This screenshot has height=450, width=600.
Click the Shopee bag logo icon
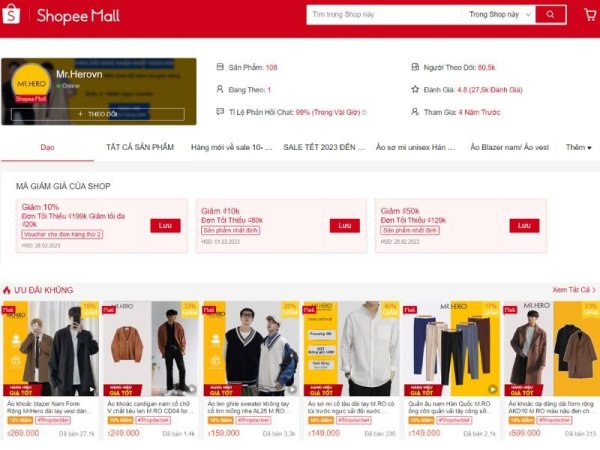pyautogui.click(x=11, y=15)
